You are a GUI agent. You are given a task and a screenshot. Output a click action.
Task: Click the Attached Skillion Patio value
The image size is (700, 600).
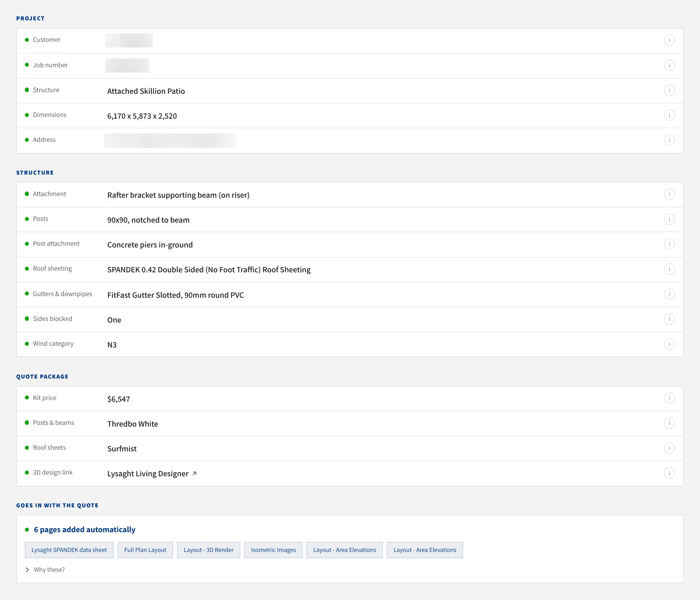coord(146,91)
